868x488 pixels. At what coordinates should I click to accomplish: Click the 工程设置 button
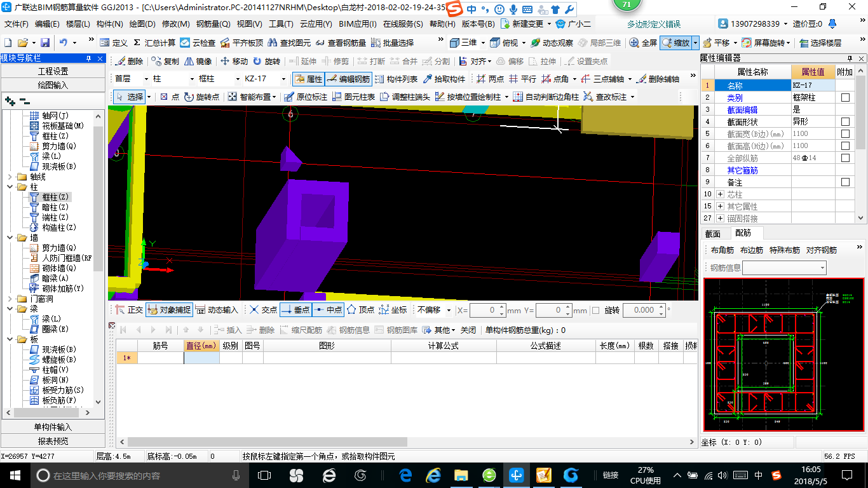pos(53,71)
